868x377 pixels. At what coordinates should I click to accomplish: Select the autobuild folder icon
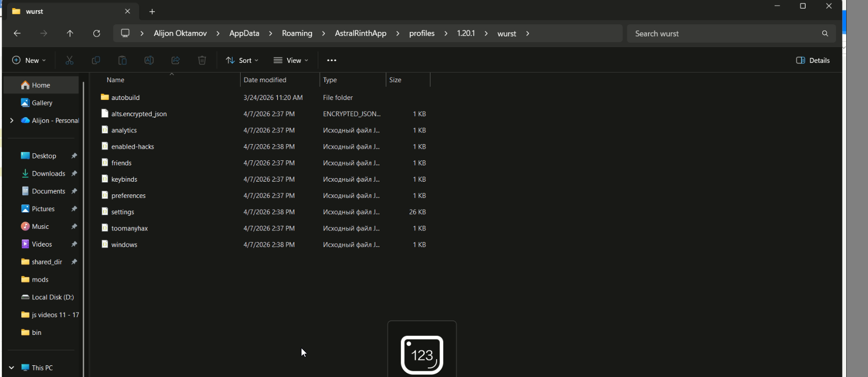pyautogui.click(x=105, y=97)
